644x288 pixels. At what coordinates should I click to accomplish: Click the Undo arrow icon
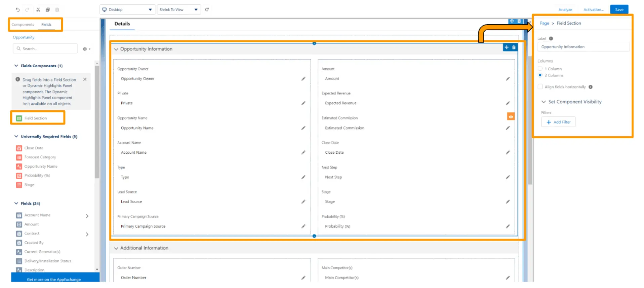tap(17, 10)
